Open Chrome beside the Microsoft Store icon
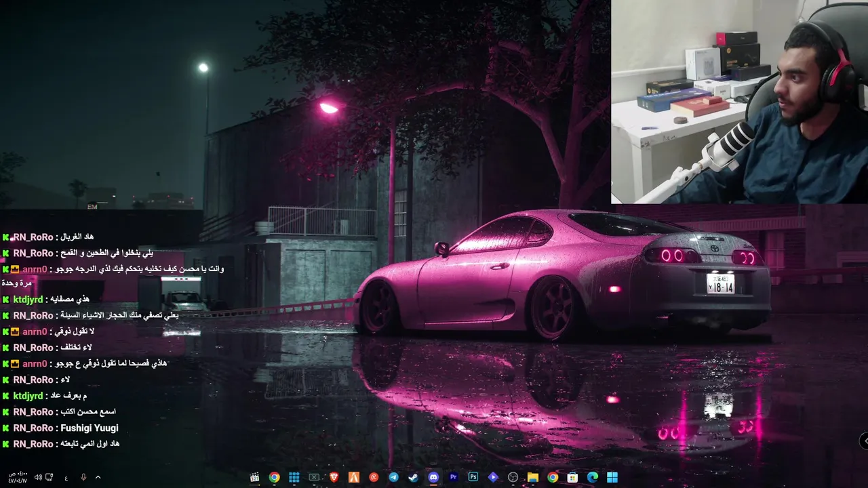This screenshot has width=868, height=488. 553,477
